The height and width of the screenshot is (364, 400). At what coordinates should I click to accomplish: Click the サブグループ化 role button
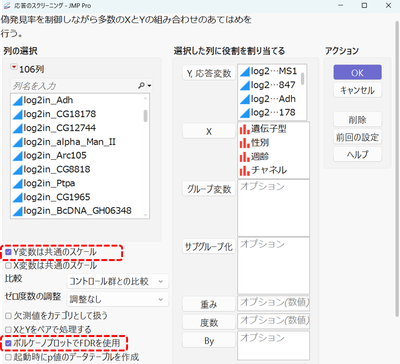point(209,247)
